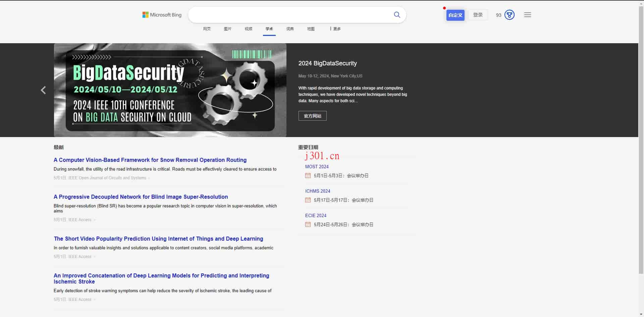The image size is (644, 317).
Task: Switch to the 词典 tab
Action: pos(290,29)
